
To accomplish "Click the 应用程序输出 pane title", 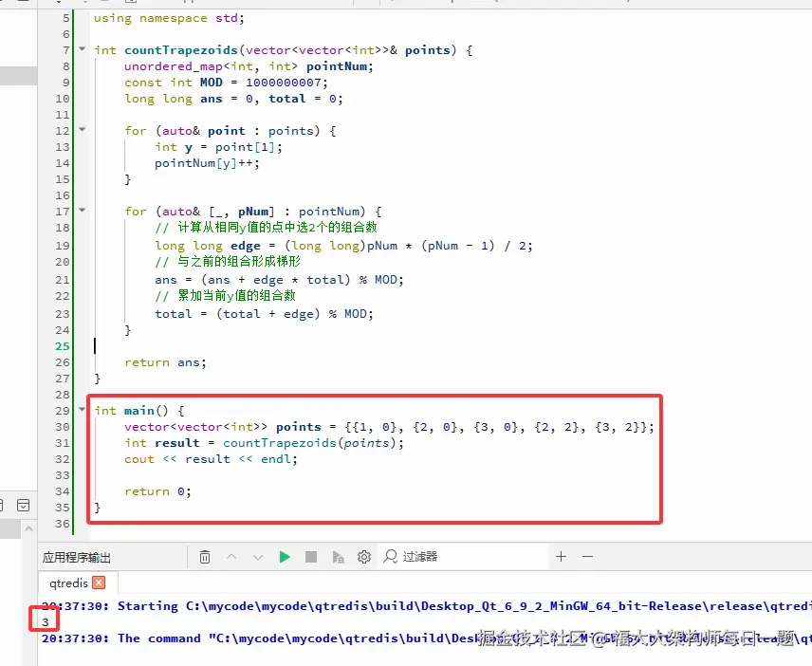I will point(77,557).
